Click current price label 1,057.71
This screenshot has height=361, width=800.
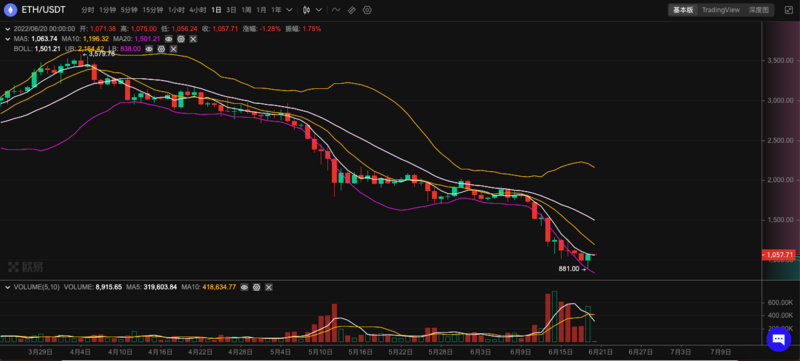pyautogui.click(x=779, y=254)
